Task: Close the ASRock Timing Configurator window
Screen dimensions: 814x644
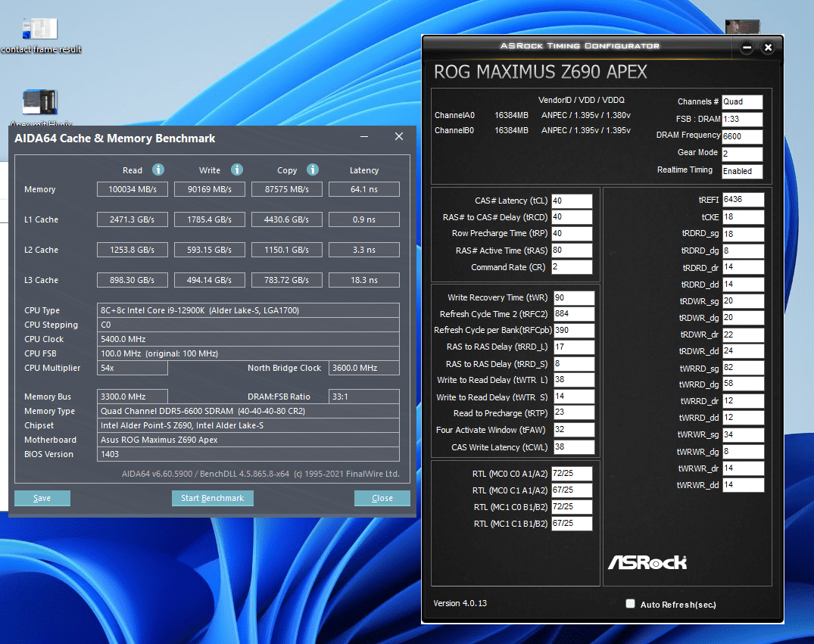Action: tap(768, 48)
